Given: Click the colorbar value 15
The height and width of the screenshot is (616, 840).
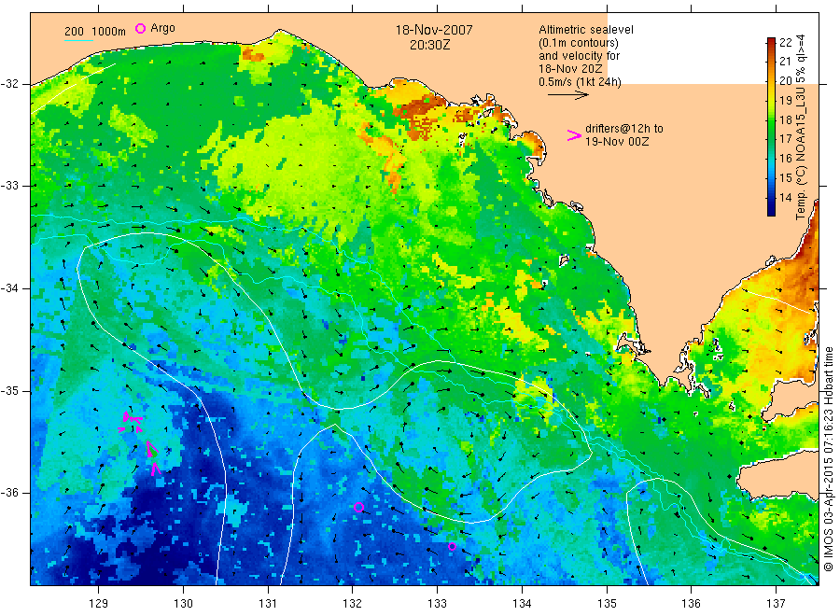Looking at the screenshot, I should [x=785, y=178].
